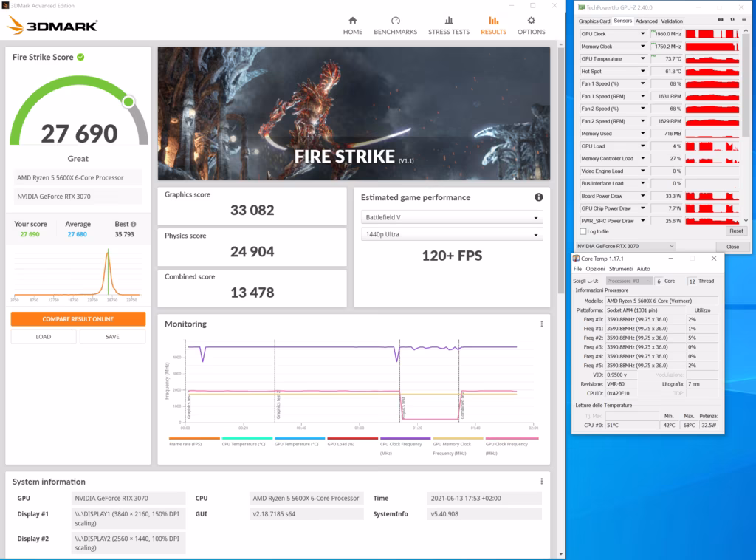The width and height of the screenshot is (756, 560).
Task: Click the Fire Strike score gauge knob
Action: click(x=128, y=102)
